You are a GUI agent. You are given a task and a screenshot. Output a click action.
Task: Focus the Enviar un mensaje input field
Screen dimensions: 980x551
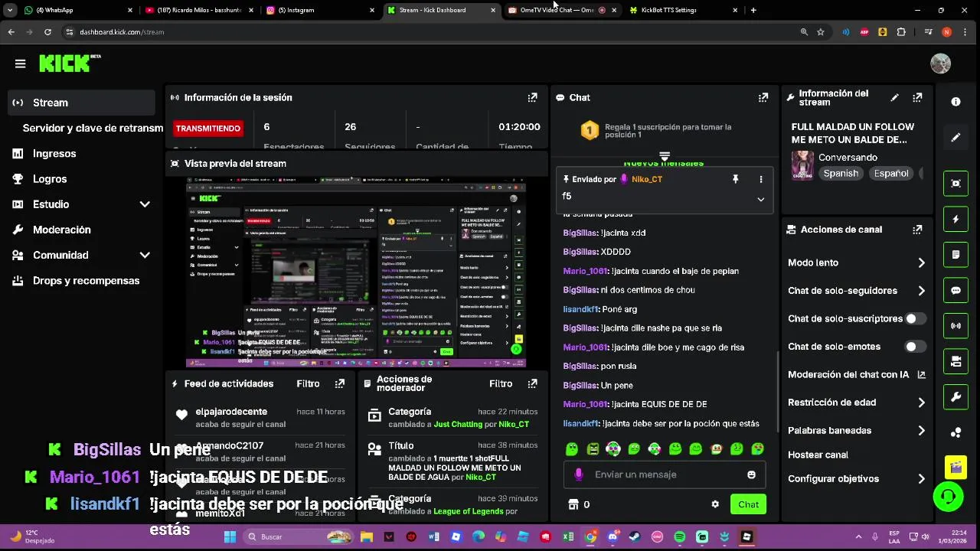pyautogui.click(x=665, y=474)
